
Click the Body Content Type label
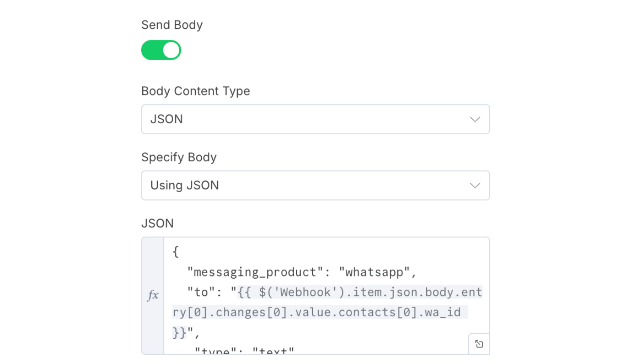[195, 91]
